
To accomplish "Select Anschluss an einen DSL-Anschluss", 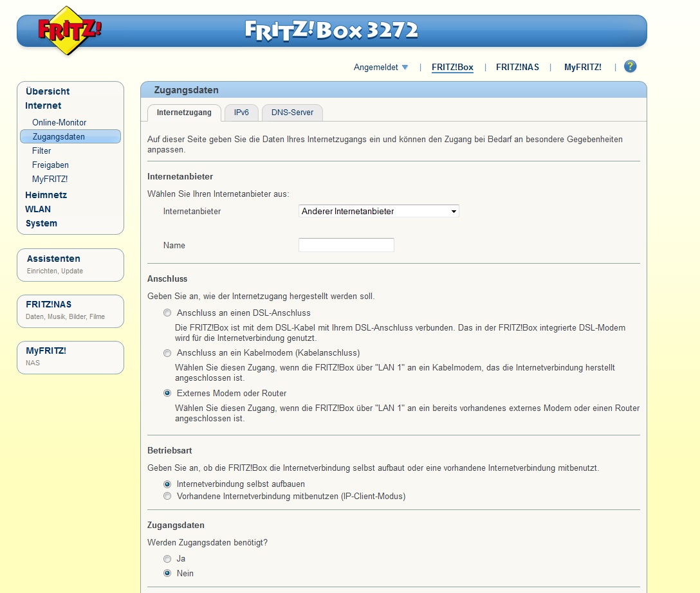I will pos(167,313).
